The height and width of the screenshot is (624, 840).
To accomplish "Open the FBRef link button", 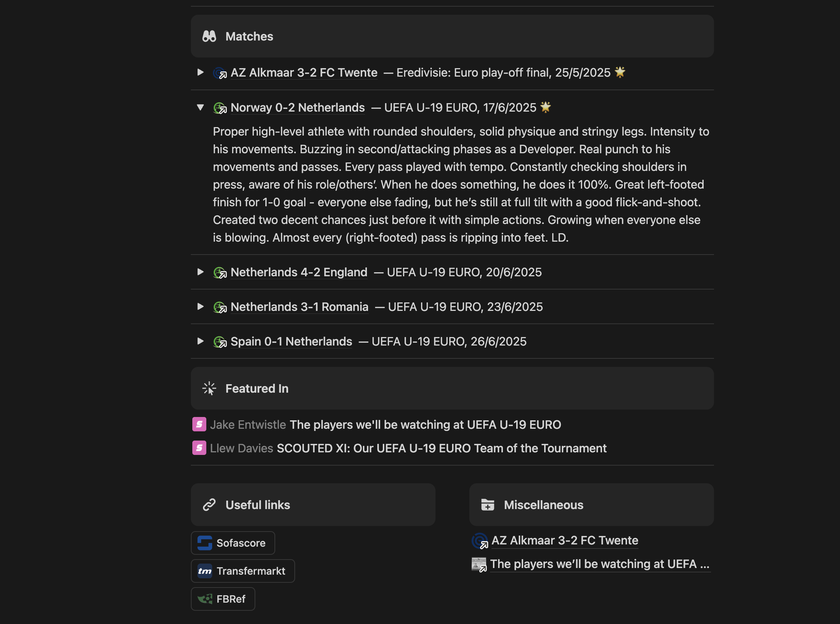I will click(x=223, y=599).
